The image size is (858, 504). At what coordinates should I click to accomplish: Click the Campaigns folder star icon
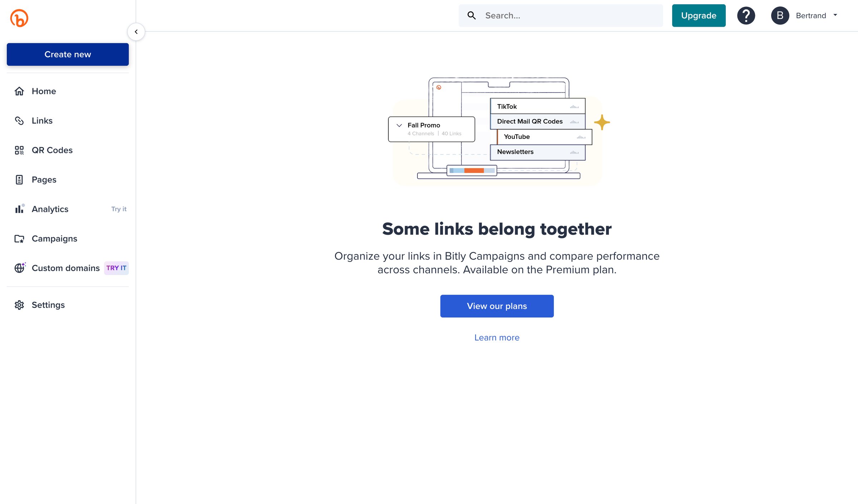coord(19,239)
